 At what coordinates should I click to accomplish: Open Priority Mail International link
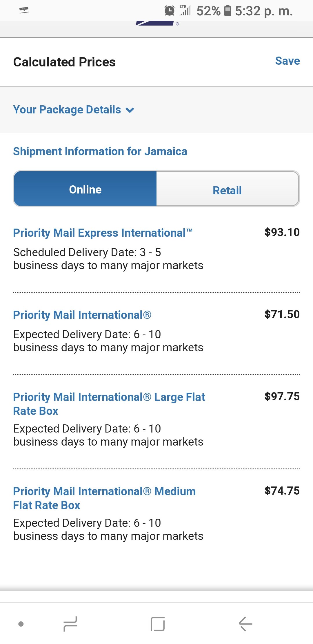82,315
